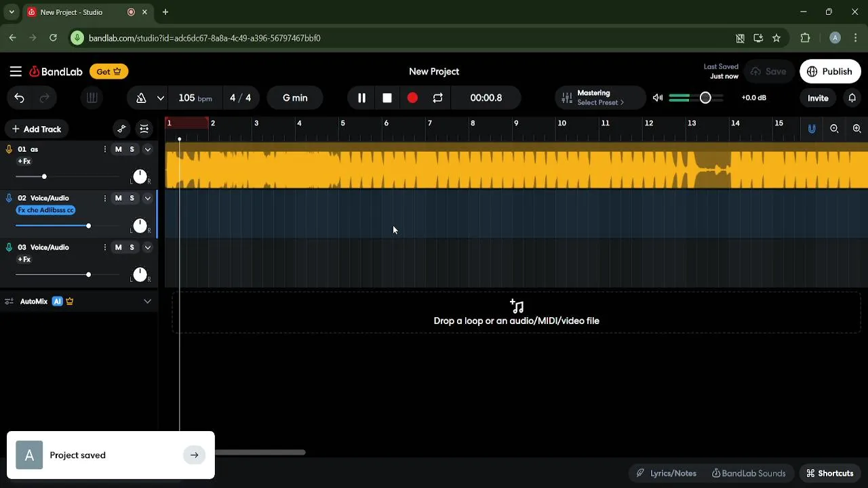The width and height of the screenshot is (868, 488).
Task: Expand track 02 Voice/Audio chevron
Action: (147, 198)
